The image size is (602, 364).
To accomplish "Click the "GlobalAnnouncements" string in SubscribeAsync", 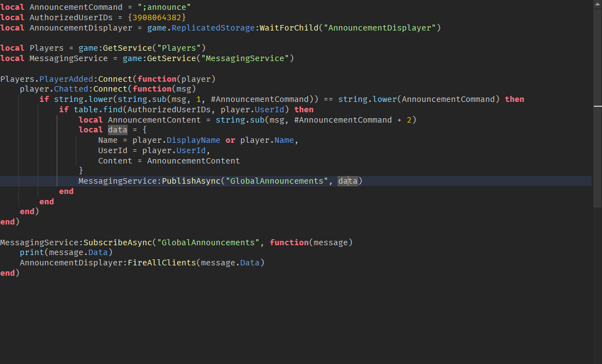I will click(x=208, y=243).
